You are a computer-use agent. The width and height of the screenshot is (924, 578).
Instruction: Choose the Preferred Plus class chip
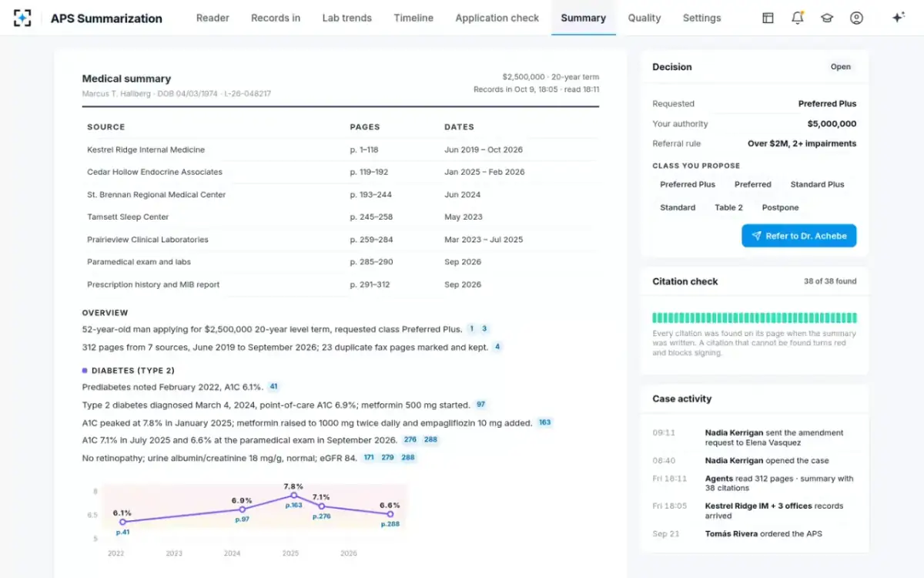tap(688, 185)
